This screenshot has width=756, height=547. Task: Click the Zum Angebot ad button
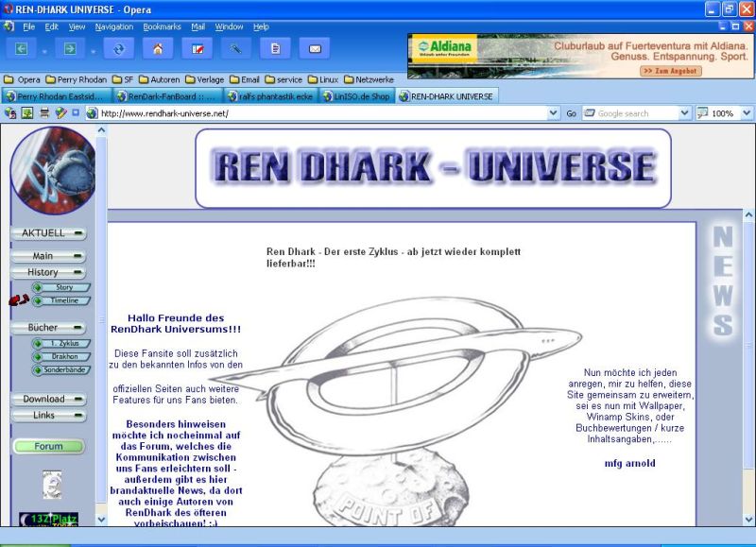(671, 71)
